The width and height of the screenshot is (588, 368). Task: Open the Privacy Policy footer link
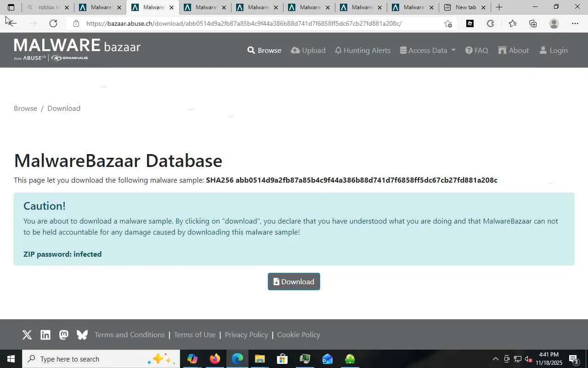[246, 334]
